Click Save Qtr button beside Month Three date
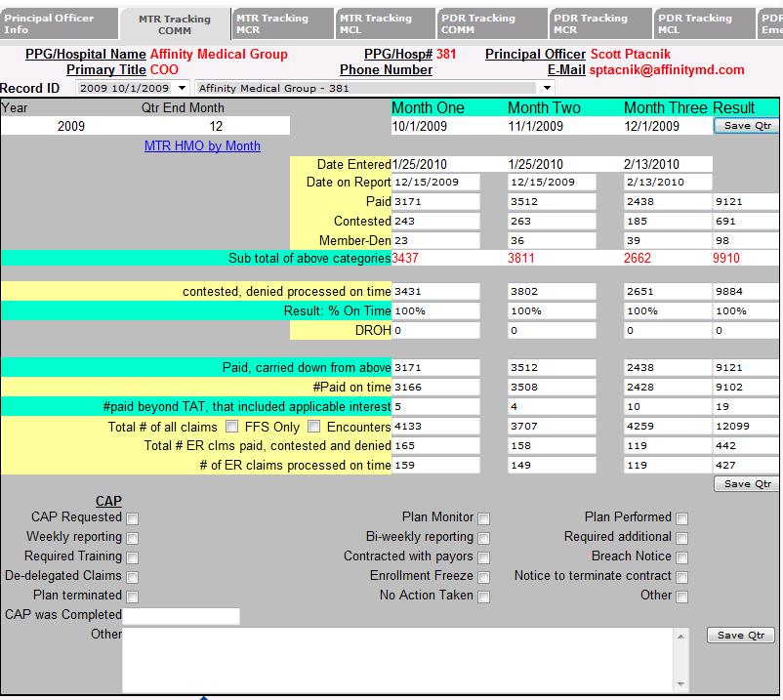Image resolution: width=783 pixels, height=700 pixels. click(x=747, y=126)
